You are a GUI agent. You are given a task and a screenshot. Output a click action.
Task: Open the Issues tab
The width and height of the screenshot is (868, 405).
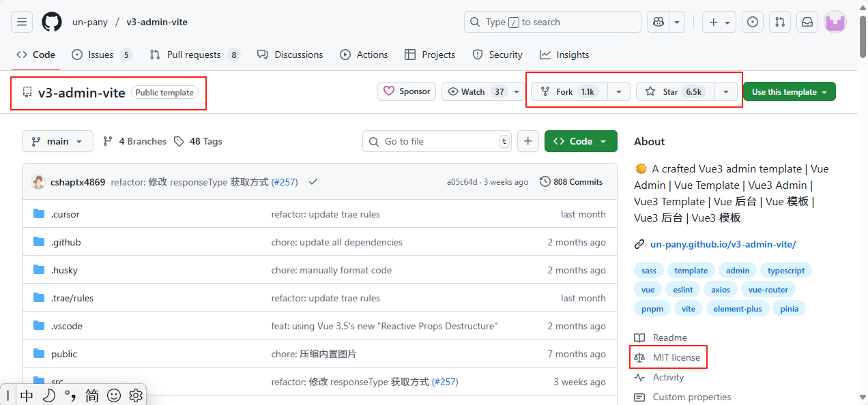coord(102,55)
